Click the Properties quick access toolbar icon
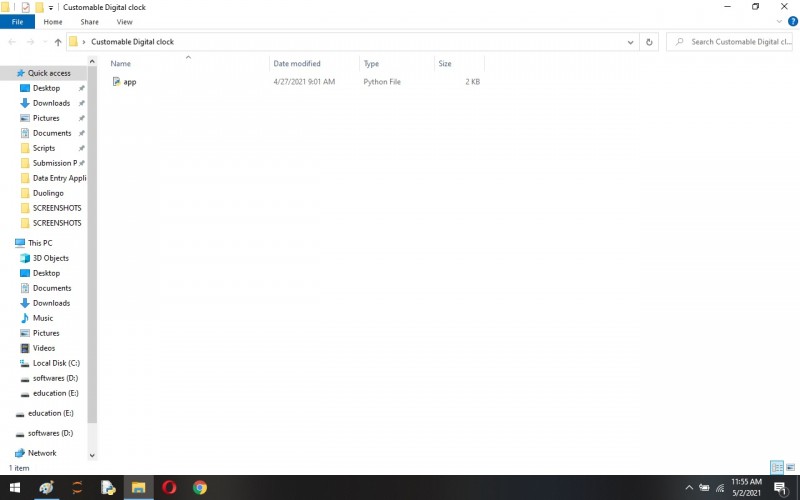This screenshot has height=500, width=800. (x=26, y=7)
